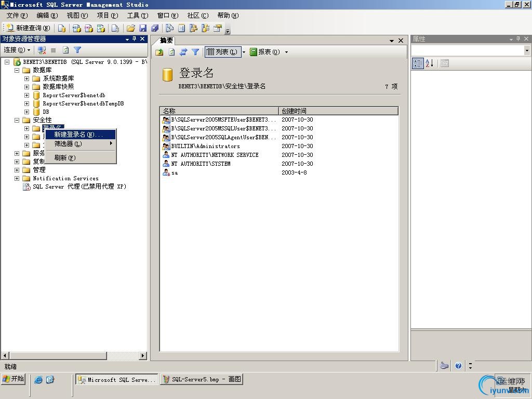Click the Save floppy disk icon
Screen dimensions: 532x399
tap(143, 28)
